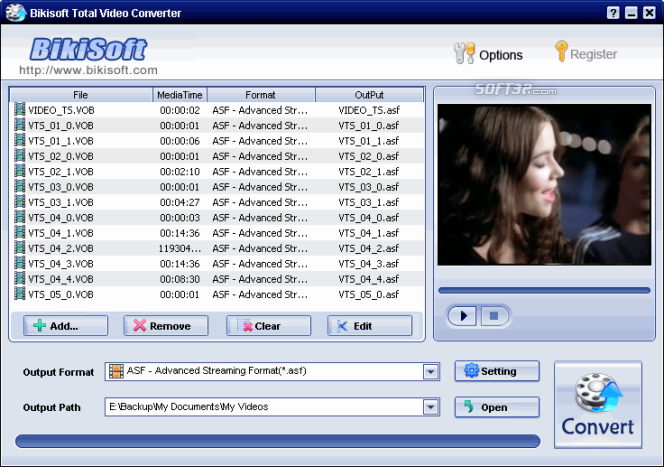Click the Output Format film strip icon
664x467 pixels.
point(116,371)
